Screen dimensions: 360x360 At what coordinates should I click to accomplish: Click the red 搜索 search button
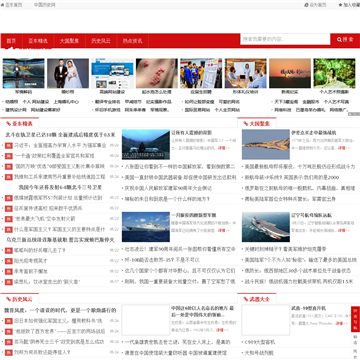pyautogui.click(x=345, y=39)
